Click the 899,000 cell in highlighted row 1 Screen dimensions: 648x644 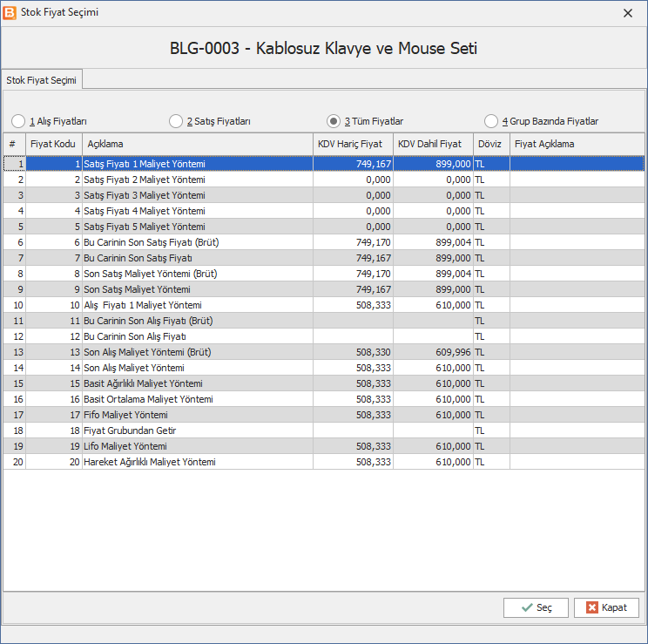(433, 164)
